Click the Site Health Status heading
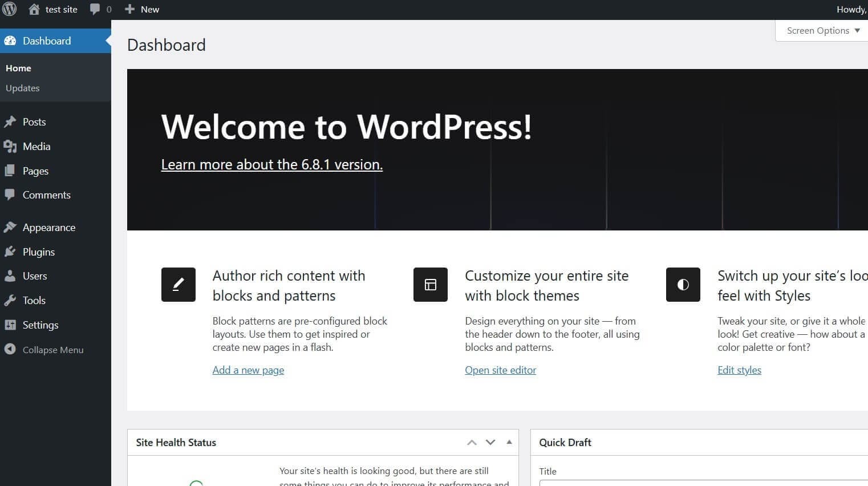This screenshot has width=868, height=486. point(176,442)
